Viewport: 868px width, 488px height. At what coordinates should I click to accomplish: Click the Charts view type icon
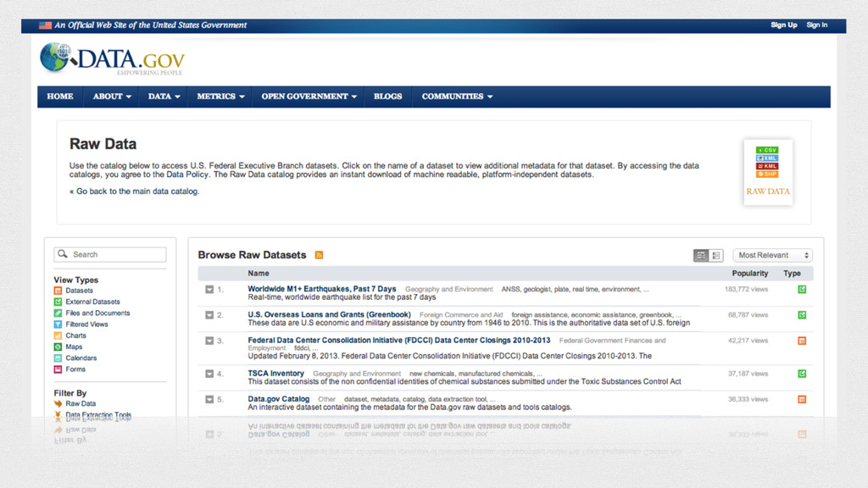coord(58,335)
